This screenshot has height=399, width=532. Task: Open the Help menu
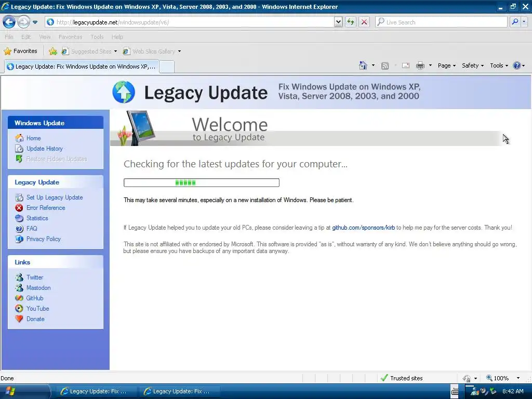[x=117, y=37]
